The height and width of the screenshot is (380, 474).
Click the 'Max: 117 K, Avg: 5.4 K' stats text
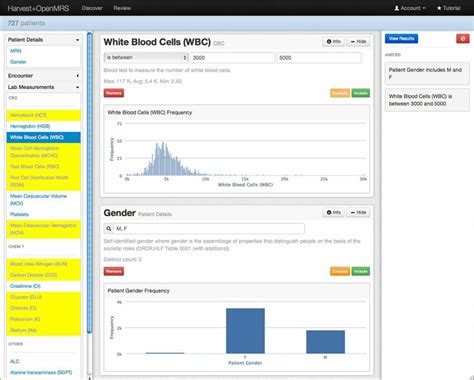click(x=143, y=81)
